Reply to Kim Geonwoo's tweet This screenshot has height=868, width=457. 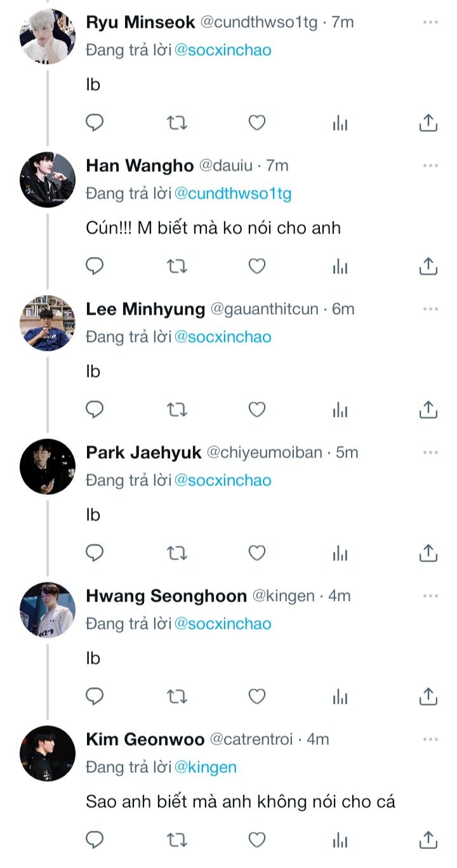click(x=95, y=840)
